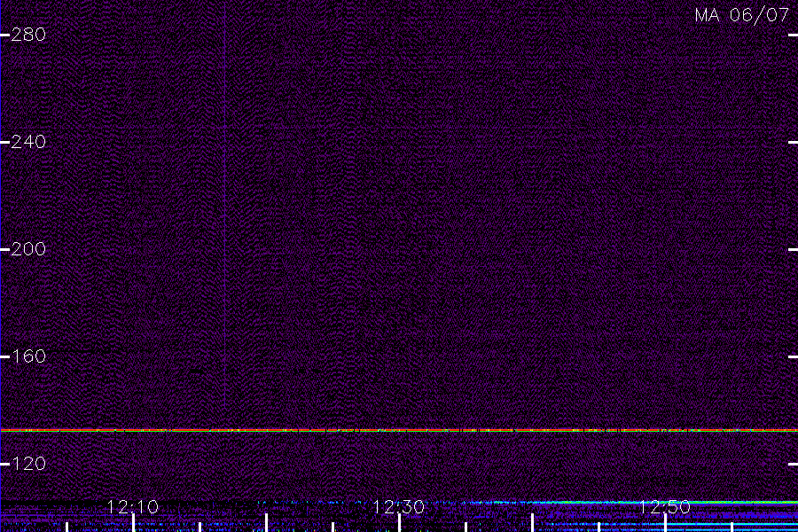Select the 280 frequency axis label
Image resolution: width=798 pixels, height=532 pixels.
click(28, 35)
